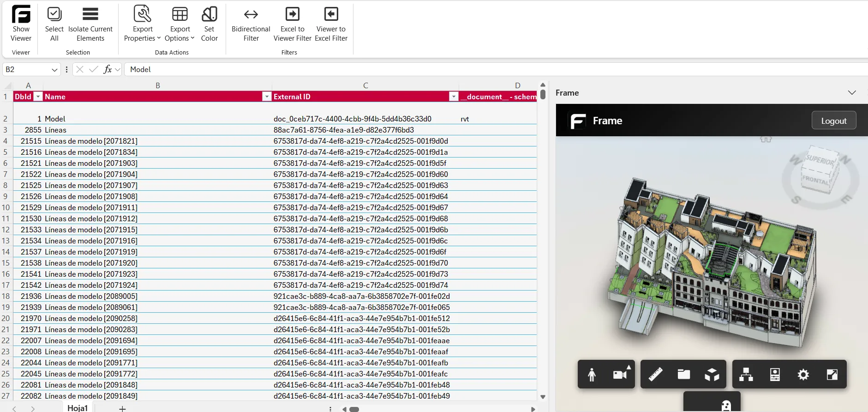
Task: Open the Model Browser hierarchy icon
Action: (746, 375)
